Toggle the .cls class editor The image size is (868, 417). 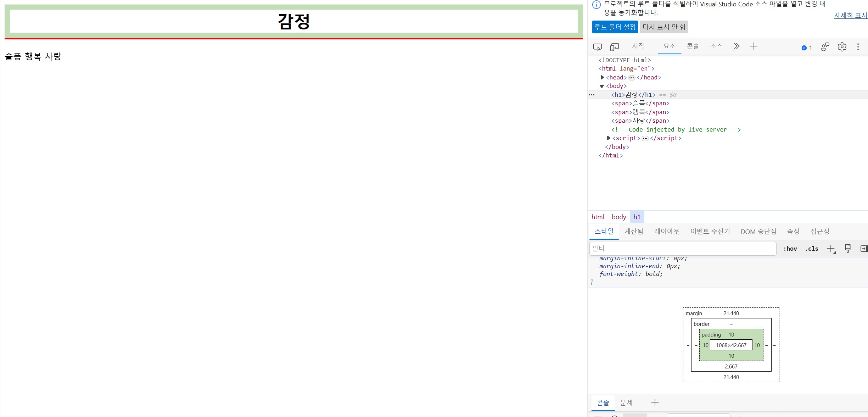pos(812,249)
